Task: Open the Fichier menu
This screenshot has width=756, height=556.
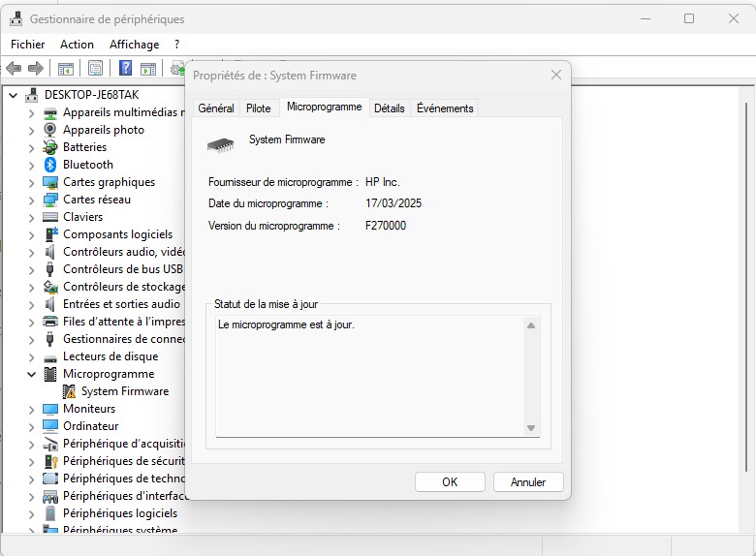Action: point(27,45)
